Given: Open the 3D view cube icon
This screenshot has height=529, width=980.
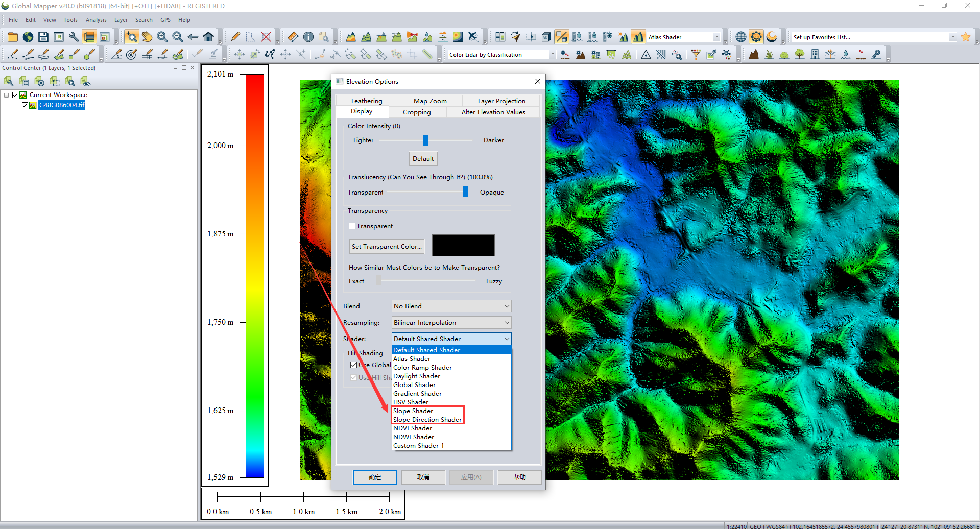Looking at the screenshot, I should tap(546, 37).
